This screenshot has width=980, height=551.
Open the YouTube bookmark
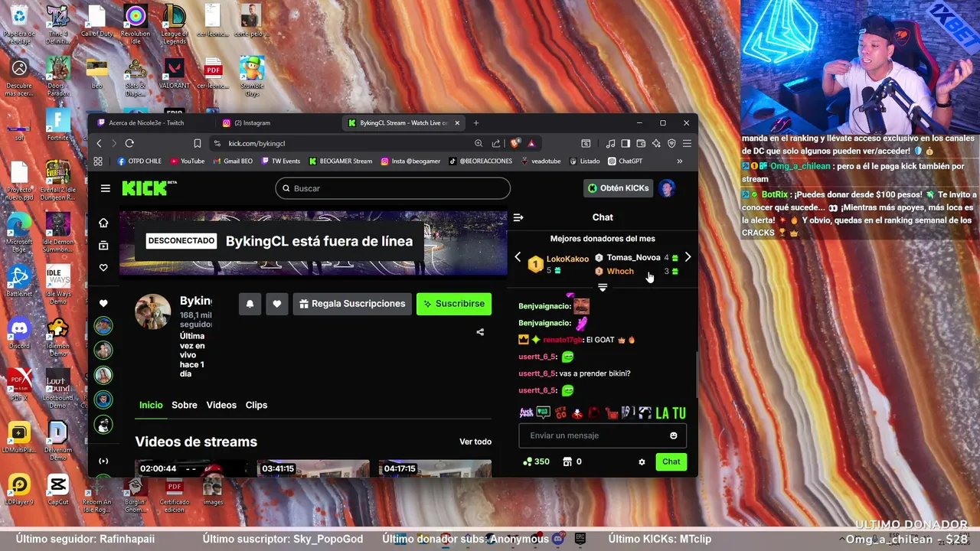(188, 161)
